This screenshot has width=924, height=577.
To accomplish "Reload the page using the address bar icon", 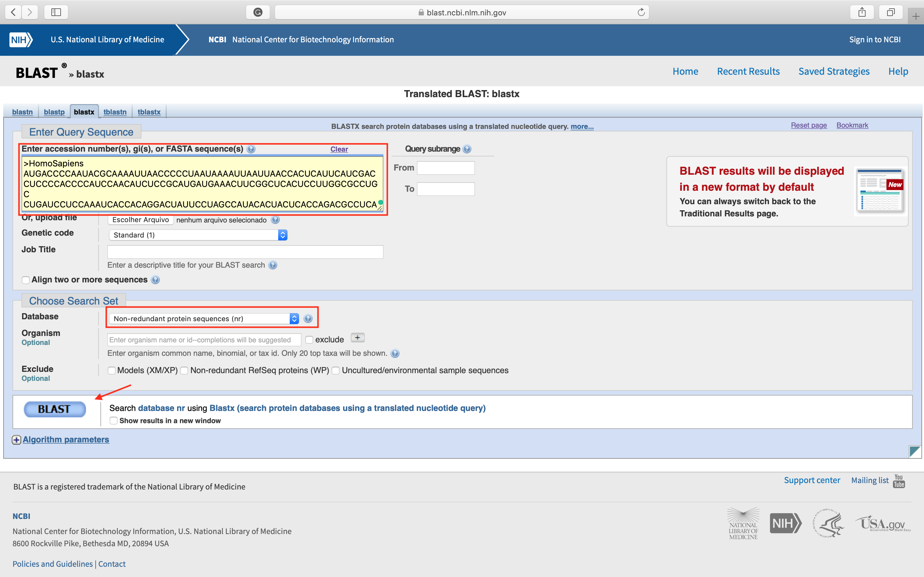I will tap(641, 12).
